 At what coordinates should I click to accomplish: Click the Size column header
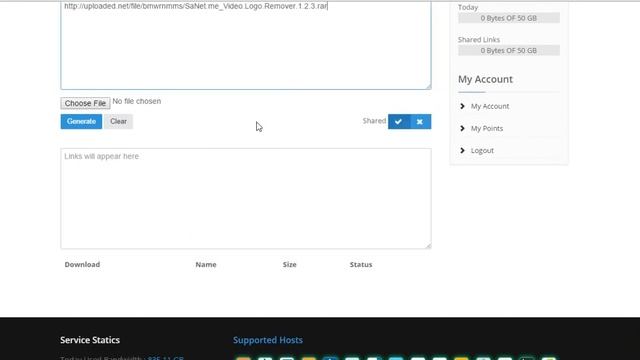289,264
